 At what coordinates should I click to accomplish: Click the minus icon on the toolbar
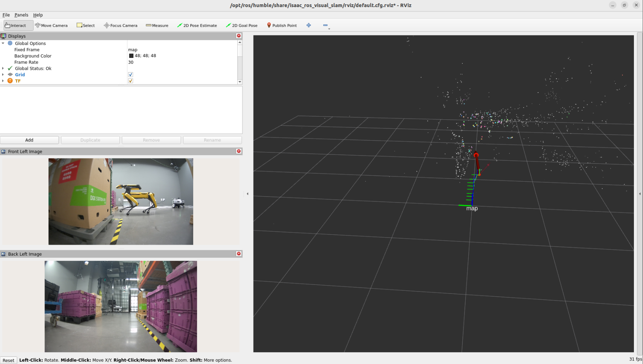click(x=325, y=25)
